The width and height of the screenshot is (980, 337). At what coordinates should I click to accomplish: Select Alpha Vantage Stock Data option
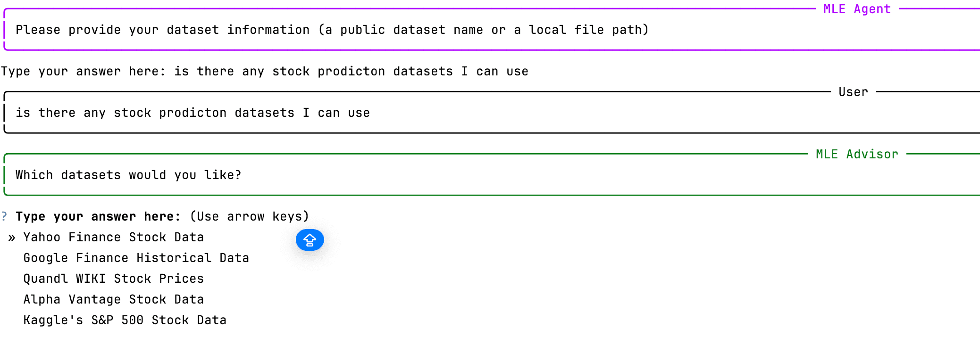tap(113, 299)
